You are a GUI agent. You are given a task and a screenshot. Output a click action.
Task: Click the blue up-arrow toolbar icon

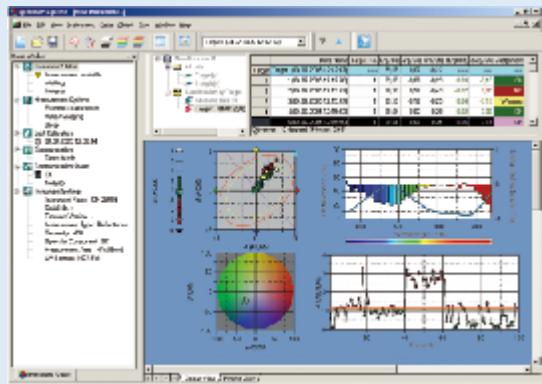pyautogui.click(x=339, y=42)
